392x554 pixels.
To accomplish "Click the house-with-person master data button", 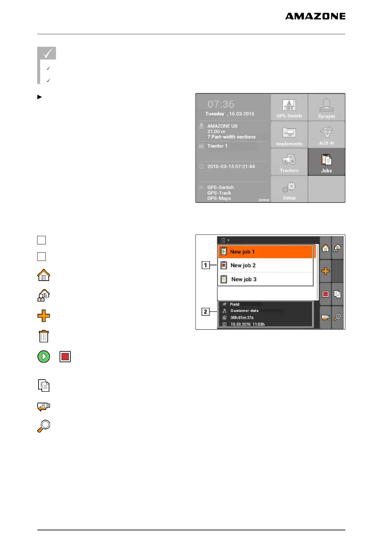I will [x=337, y=248].
